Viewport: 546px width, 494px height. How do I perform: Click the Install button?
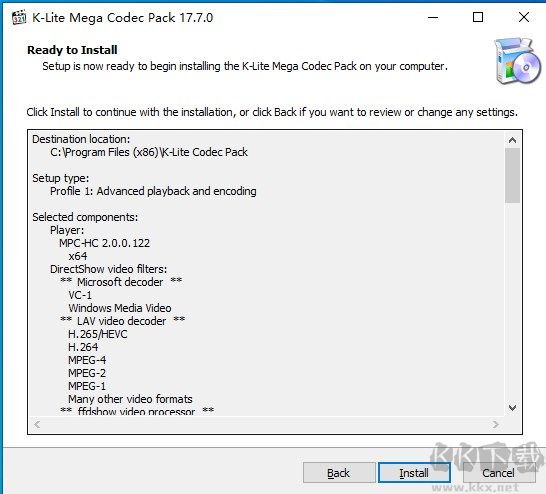coord(414,472)
